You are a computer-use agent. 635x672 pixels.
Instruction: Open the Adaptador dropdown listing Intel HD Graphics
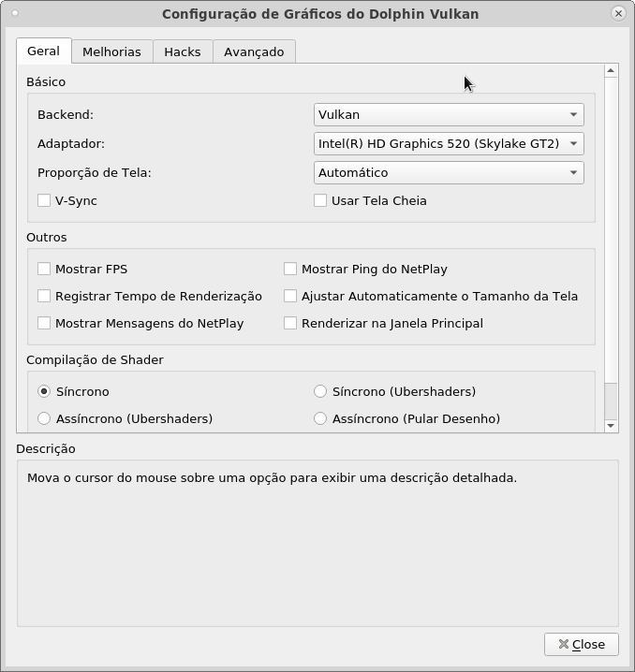(x=449, y=143)
